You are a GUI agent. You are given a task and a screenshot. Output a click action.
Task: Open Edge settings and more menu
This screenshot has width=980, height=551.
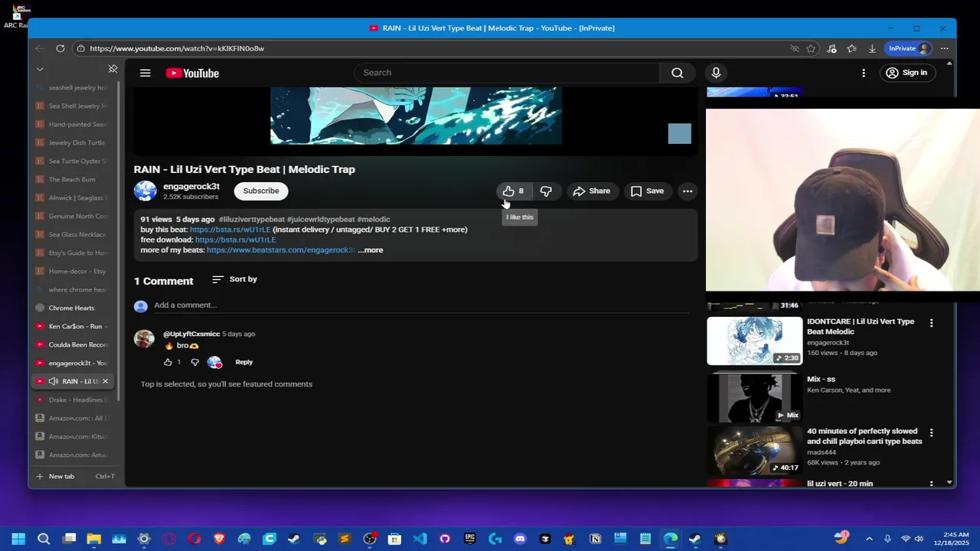[945, 48]
